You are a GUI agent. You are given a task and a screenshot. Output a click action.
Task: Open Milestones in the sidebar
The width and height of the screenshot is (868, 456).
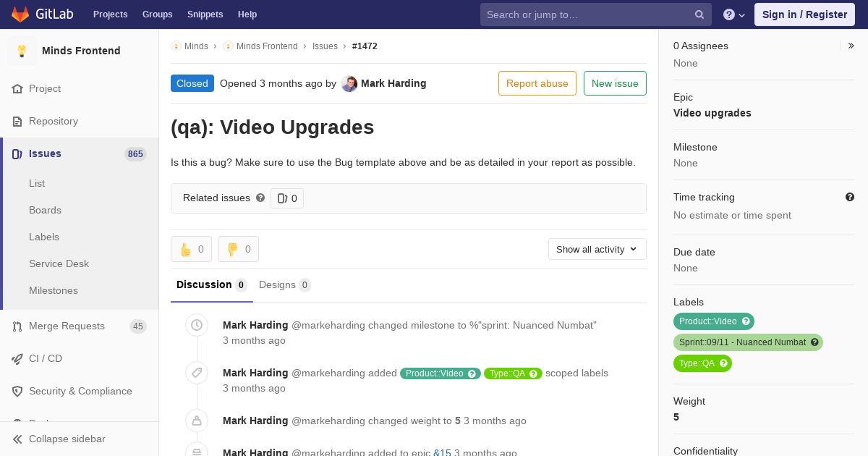tap(54, 291)
